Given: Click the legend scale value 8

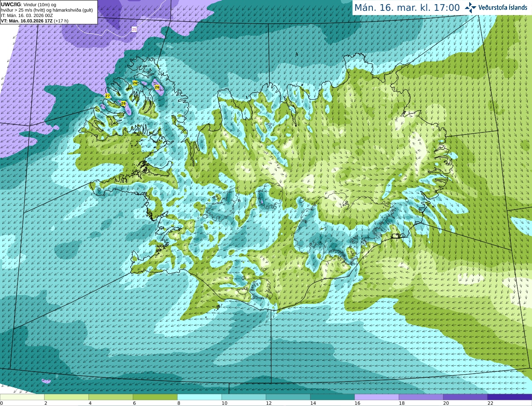Looking at the screenshot, I should (x=179, y=403).
